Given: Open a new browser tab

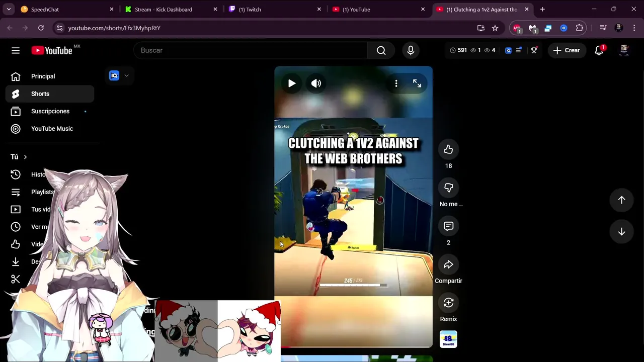Looking at the screenshot, I should coord(542,10).
